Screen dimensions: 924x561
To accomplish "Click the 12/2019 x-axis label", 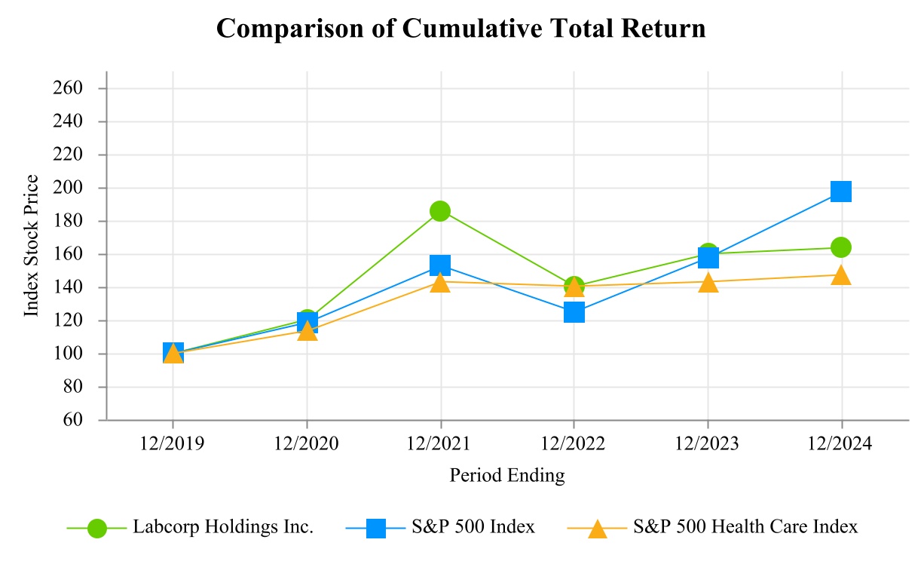I will pyautogui.click(x=173, y=444).
